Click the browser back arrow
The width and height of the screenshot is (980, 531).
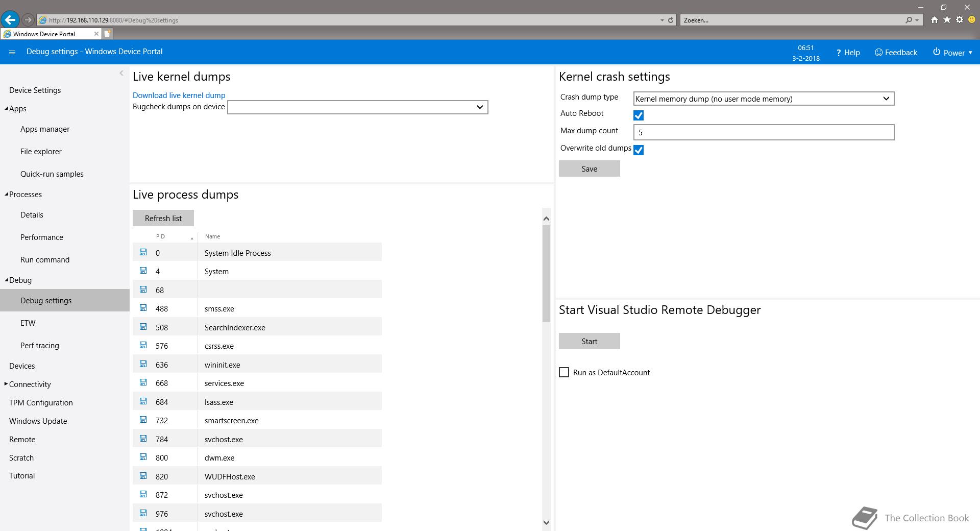pos(10,20)
